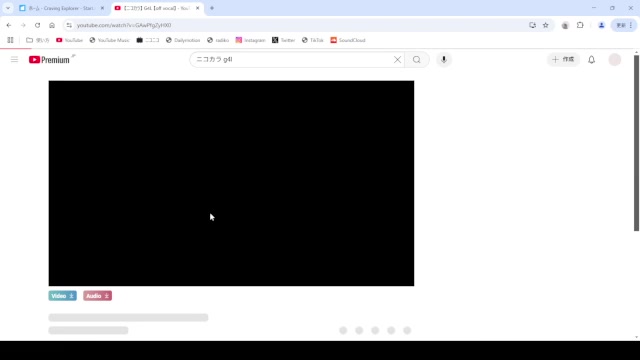The height and width of the screenshot is (360, 640).
Task: Expand the tab search dropdown arrow
Action: pos(8,8)
